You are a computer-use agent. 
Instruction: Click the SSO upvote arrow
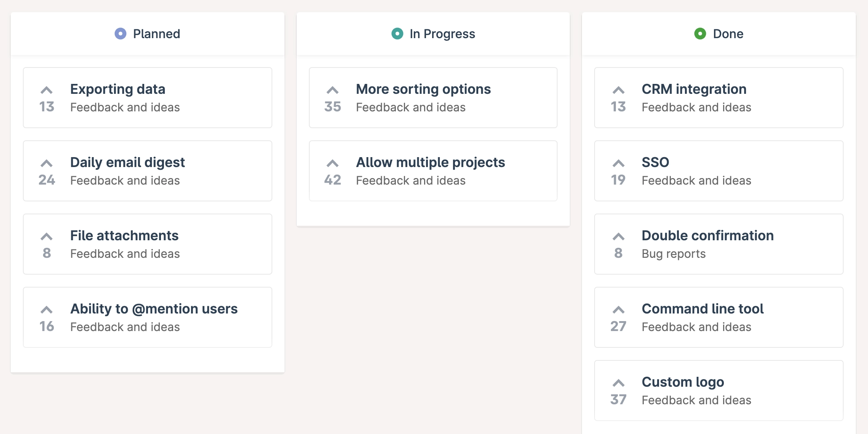tap(618, 164)
